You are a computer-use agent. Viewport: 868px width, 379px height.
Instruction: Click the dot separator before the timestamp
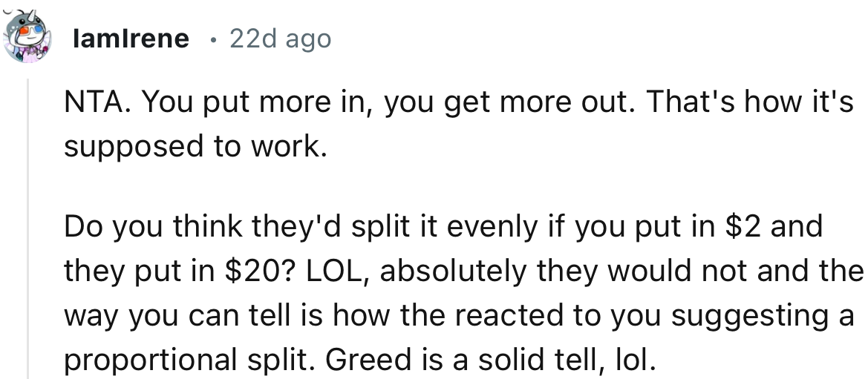[212, 39]
